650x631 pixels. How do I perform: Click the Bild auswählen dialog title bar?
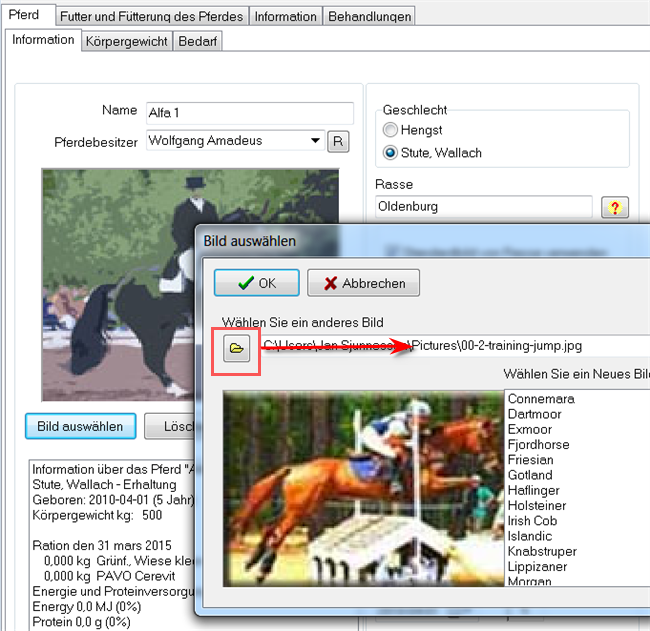(x=423, y=241)
